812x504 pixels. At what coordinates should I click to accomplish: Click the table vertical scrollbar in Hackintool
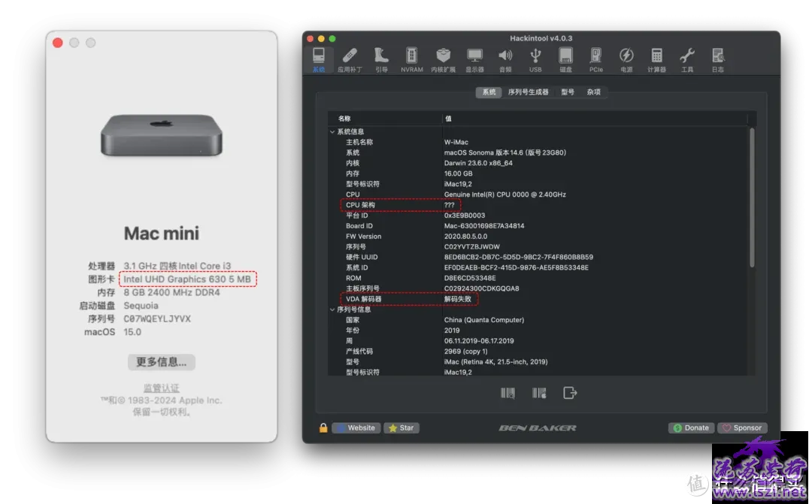point(752,198)
